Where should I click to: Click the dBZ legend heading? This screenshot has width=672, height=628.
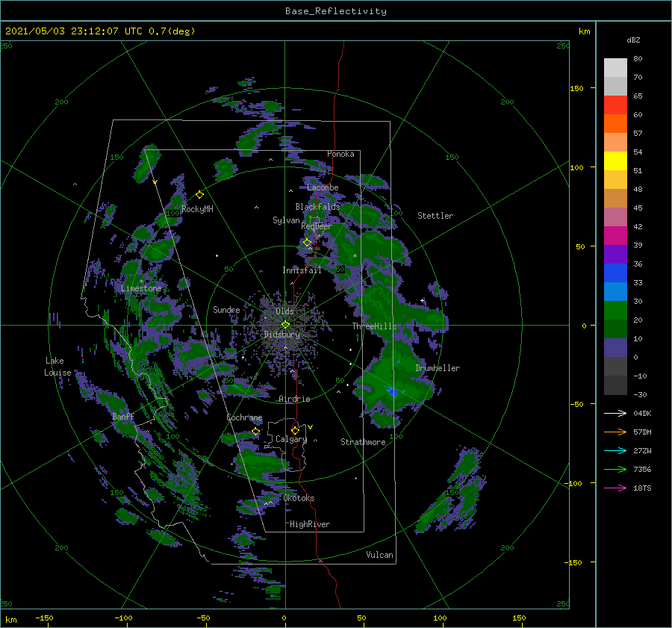tap(633, 40)
